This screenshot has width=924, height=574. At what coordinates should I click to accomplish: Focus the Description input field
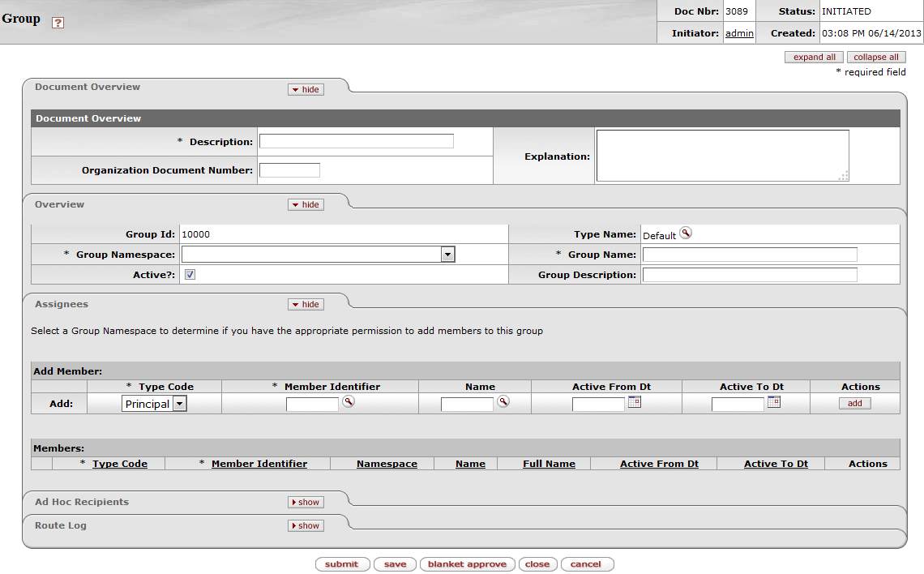pyautogui.click(x=357, y=141)
